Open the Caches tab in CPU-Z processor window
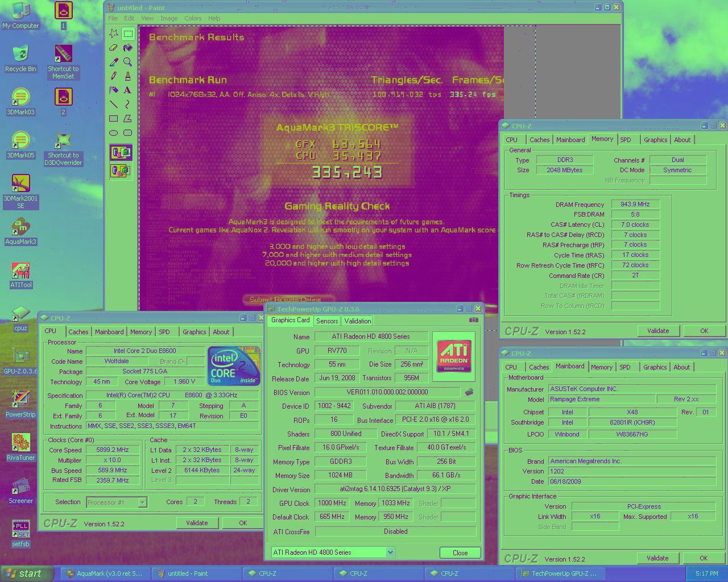The image size is (728, 582). [x=78, y=332]
